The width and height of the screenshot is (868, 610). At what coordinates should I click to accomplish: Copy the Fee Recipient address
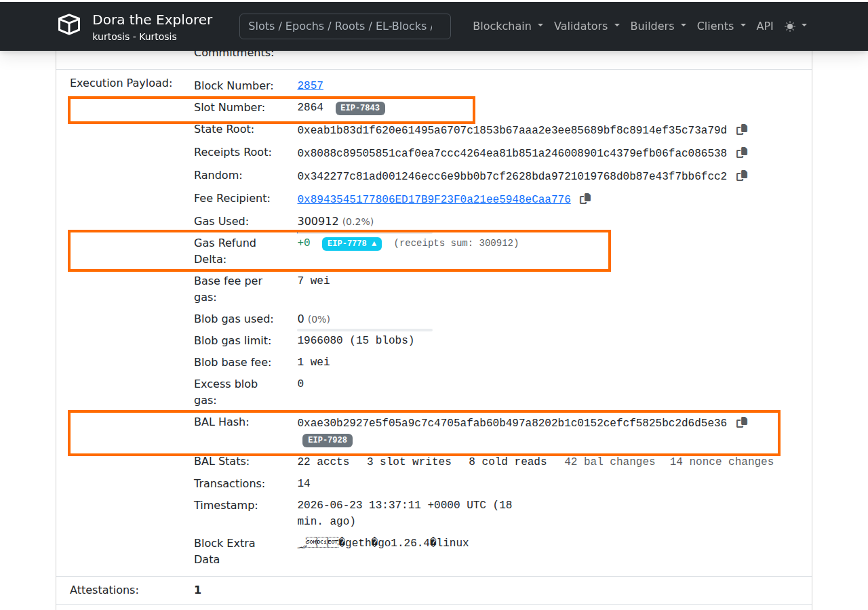[586, 199]
